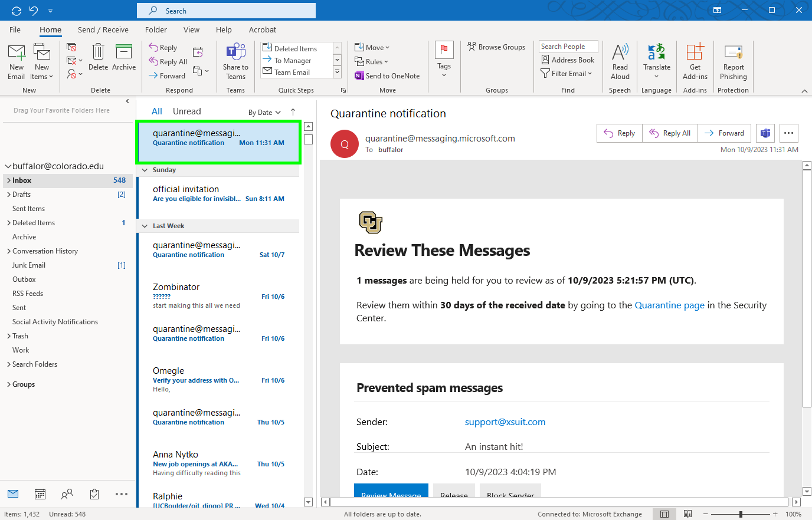This screenshot has width=812, height=520.
Task: Click the Search box in title bar
Action: pyautogui.click(x=226, y=11)
